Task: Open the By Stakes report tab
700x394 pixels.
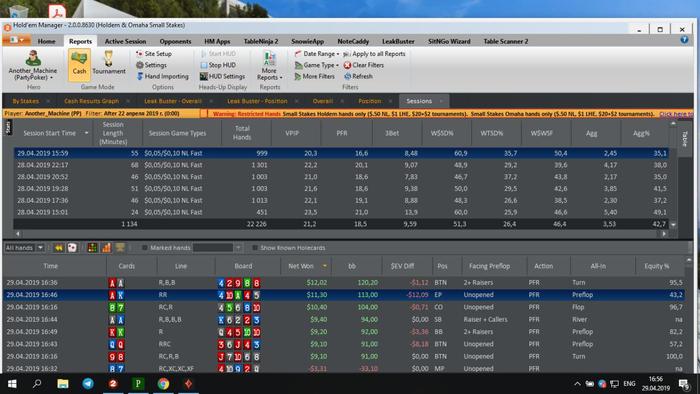Action: (x=25, y=101)
